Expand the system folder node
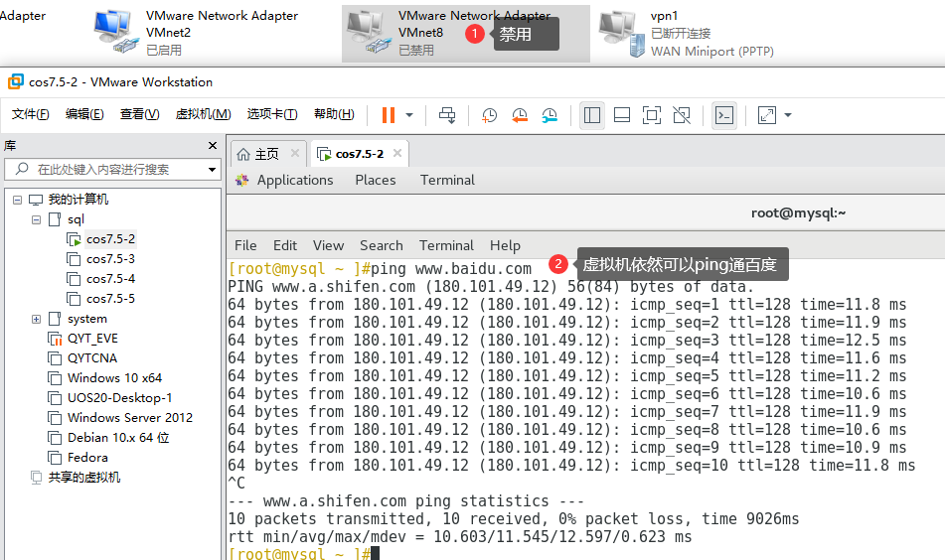This screenshot has height=560, width=945. pos(36,319)
